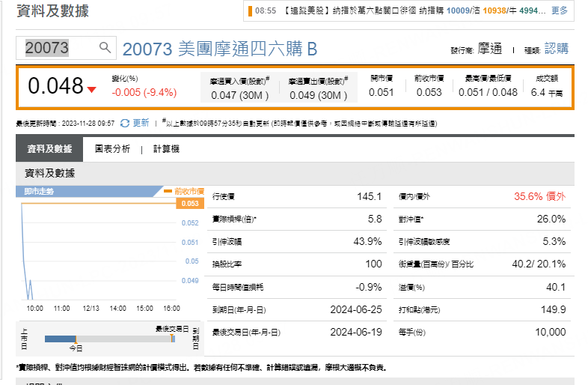Click the listing-to-expiry progress bar
588x385 pixels.
click(109, 339)
